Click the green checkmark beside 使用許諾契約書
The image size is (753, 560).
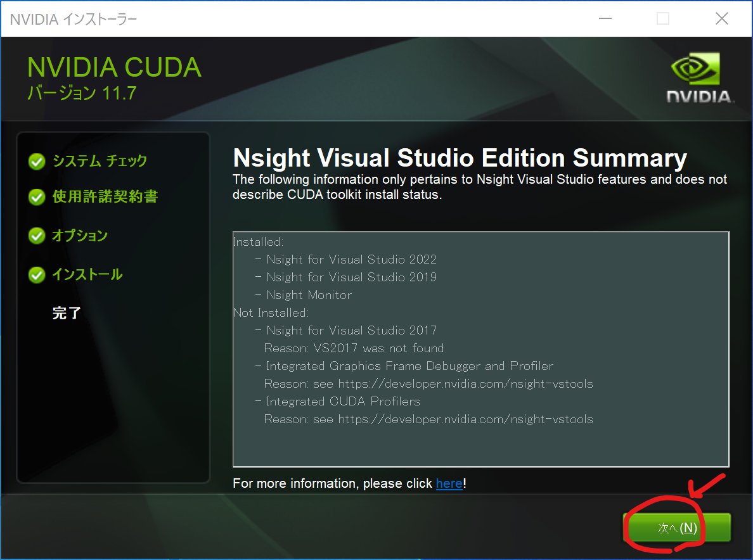37,198
